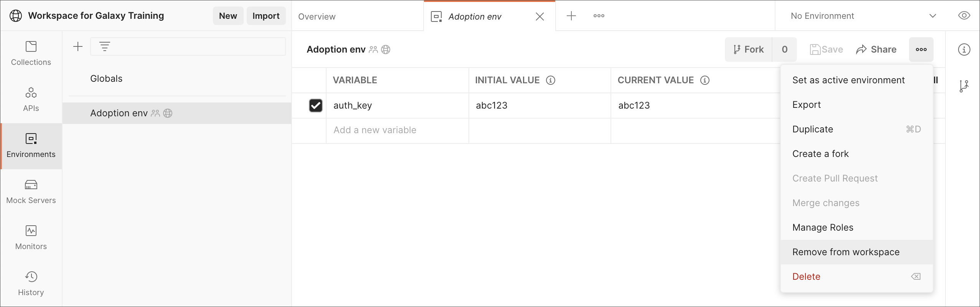Click the New button
The height and width of the screenshot is (307, 980).
(x=228, y=16)
